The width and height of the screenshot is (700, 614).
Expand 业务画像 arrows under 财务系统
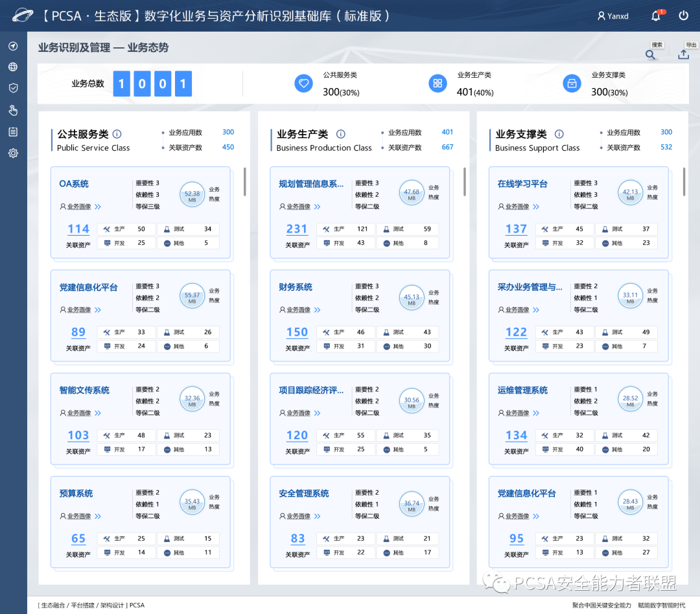(x=318, y=310)
